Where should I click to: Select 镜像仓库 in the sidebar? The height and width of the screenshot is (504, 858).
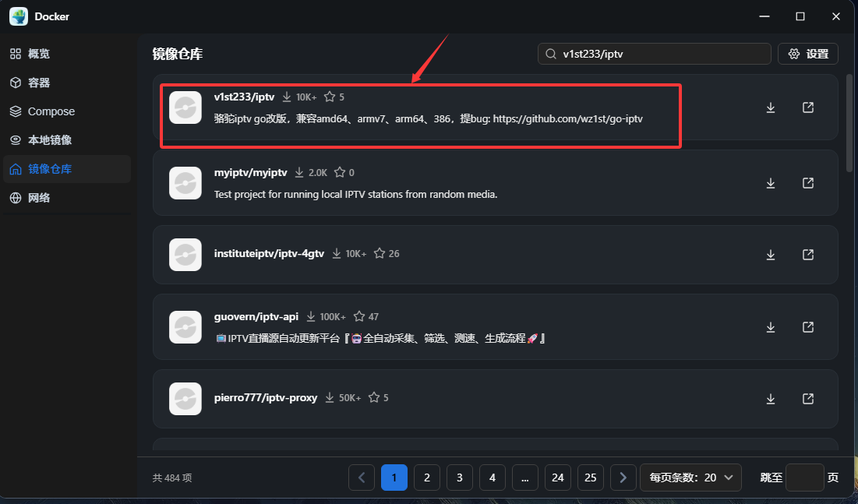point(67,169)
